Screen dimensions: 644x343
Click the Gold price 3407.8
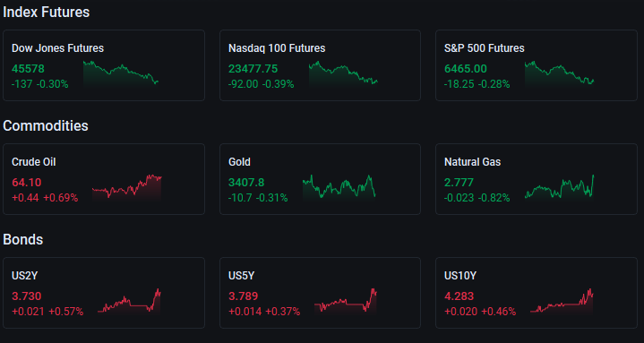246,183
